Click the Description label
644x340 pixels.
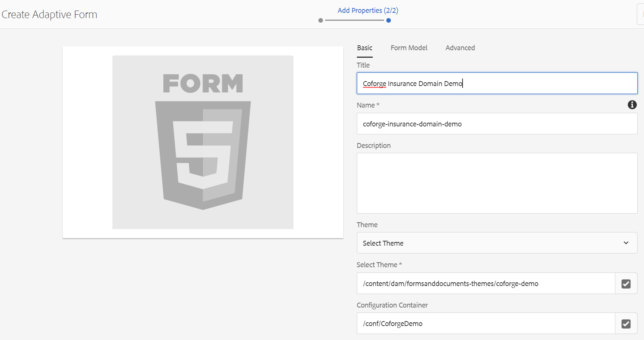point(373,145)
